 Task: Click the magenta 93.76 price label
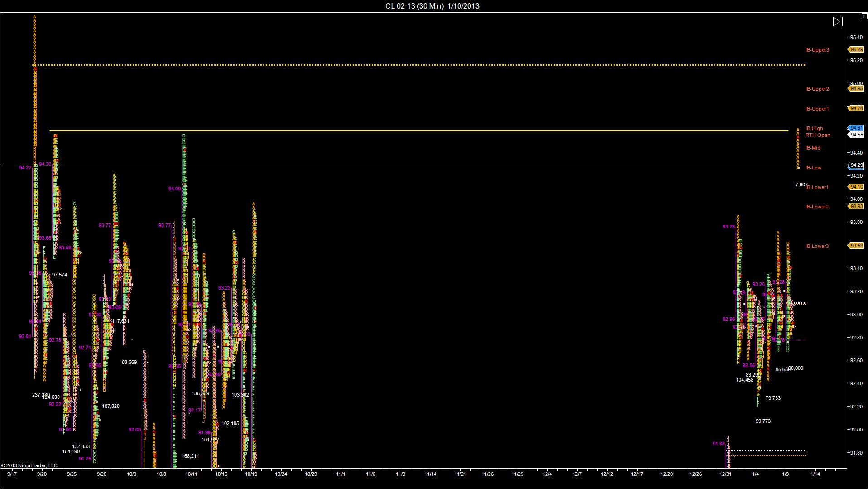pyautogui.click(x=729, y=227)
